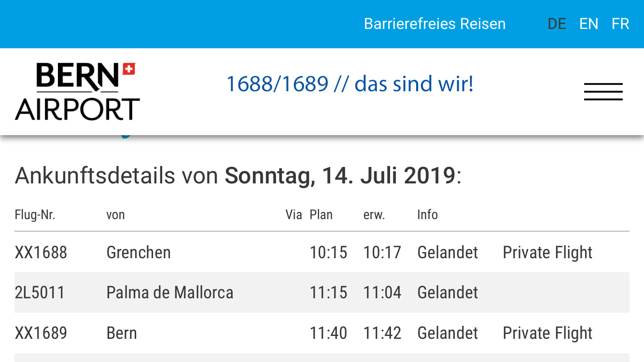Click the Info column header
The image size is (644, 362).
click(x=427, y=215)
